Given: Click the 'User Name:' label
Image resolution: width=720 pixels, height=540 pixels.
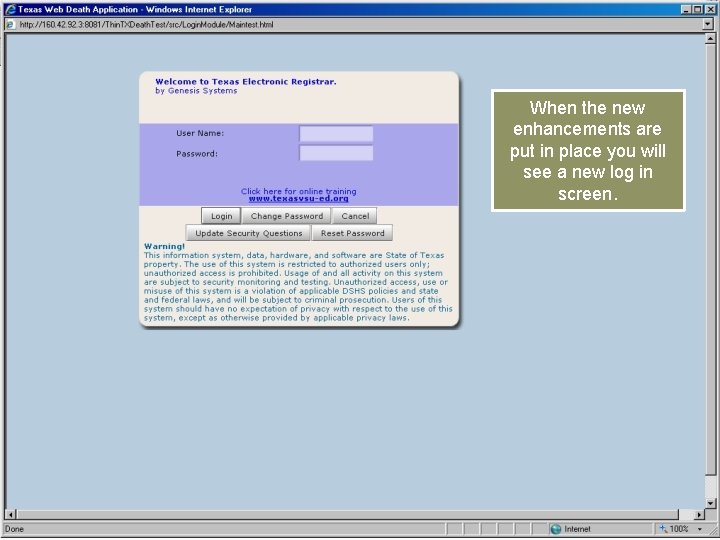Looking at the screenshot, I should 200,133.
